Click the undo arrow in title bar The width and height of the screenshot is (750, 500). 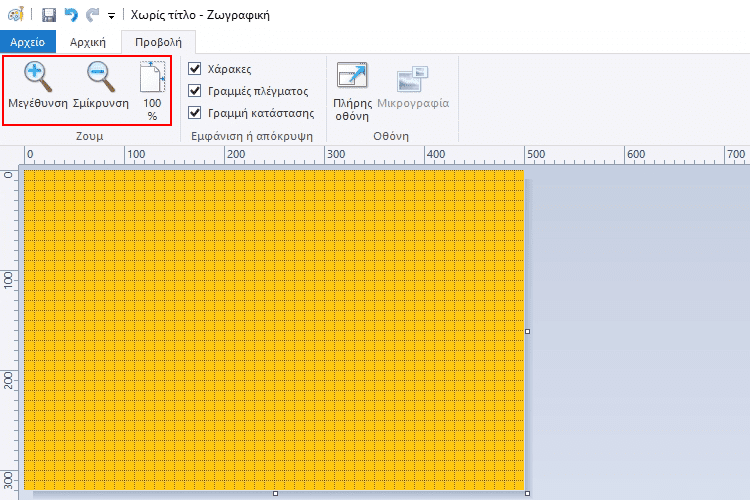[70, 16]
